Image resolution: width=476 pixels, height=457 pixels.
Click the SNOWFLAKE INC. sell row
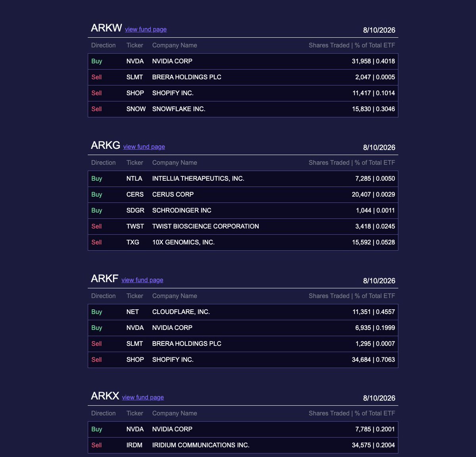pos(243,109)
